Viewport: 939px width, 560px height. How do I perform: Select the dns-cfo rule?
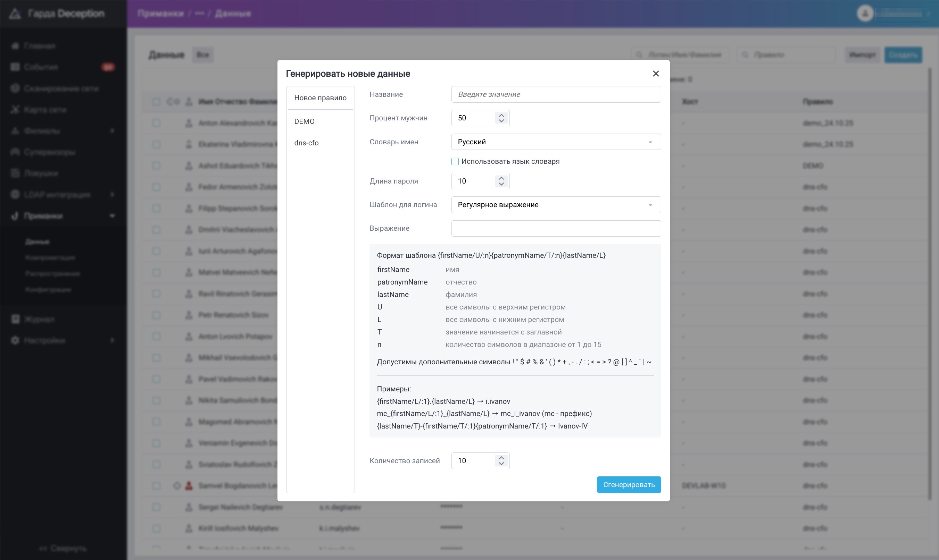[x=306, y=143]
